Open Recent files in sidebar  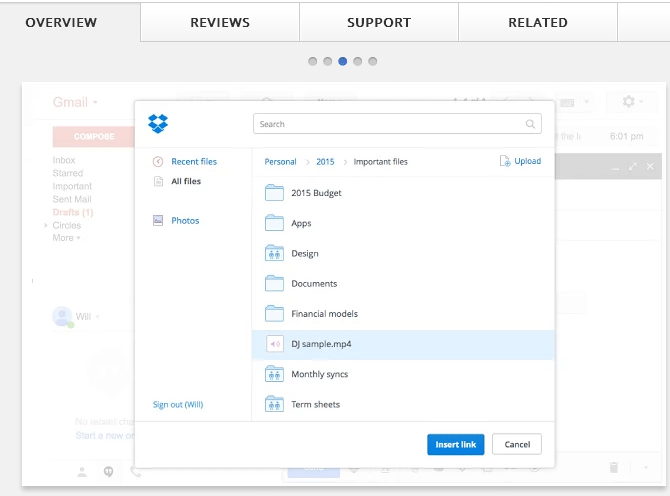[x=194, y=161]
